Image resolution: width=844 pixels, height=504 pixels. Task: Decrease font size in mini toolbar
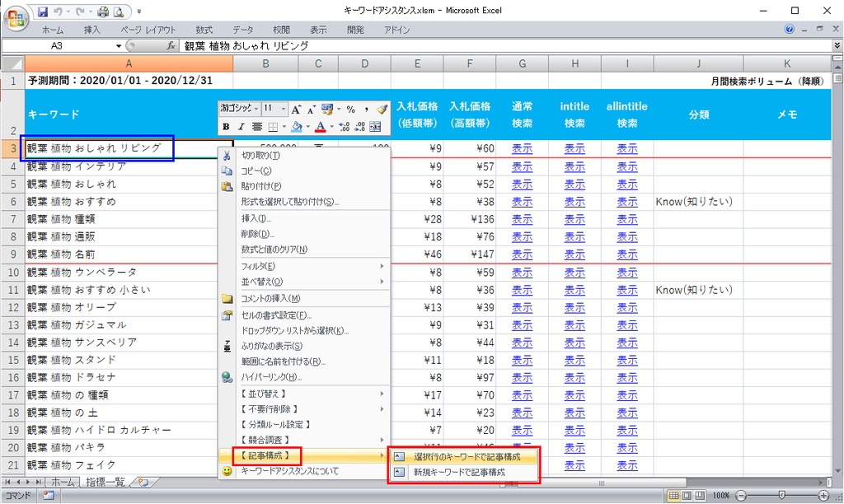click(312, 110)
